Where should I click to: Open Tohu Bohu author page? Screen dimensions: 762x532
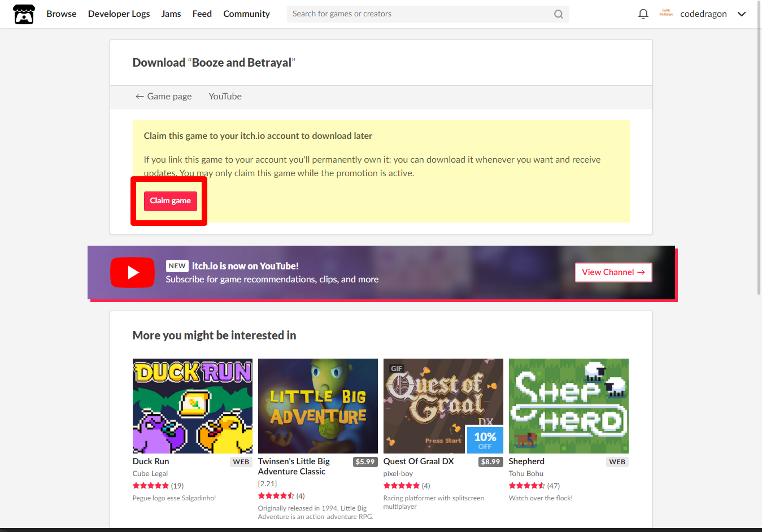pos(526,474)
